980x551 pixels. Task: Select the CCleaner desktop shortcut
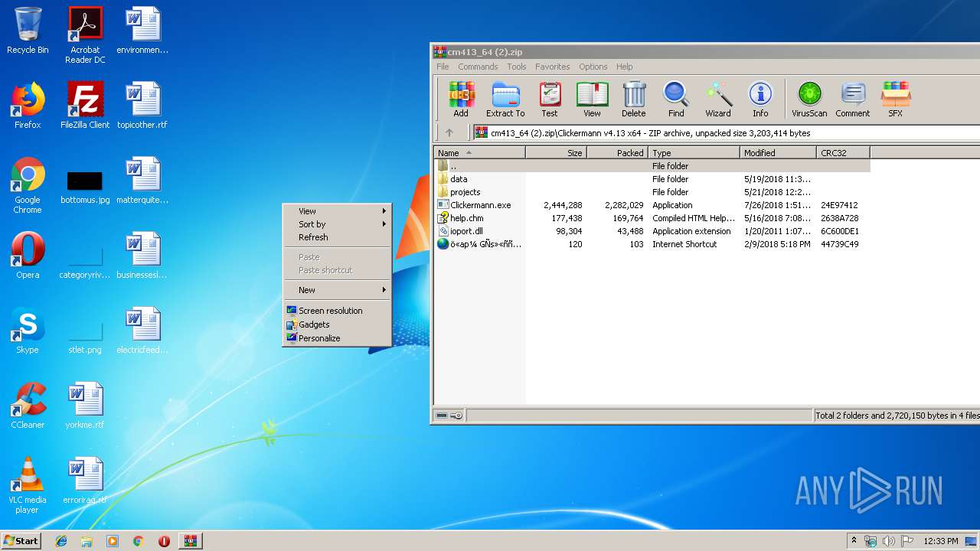(x=28, y=406)
